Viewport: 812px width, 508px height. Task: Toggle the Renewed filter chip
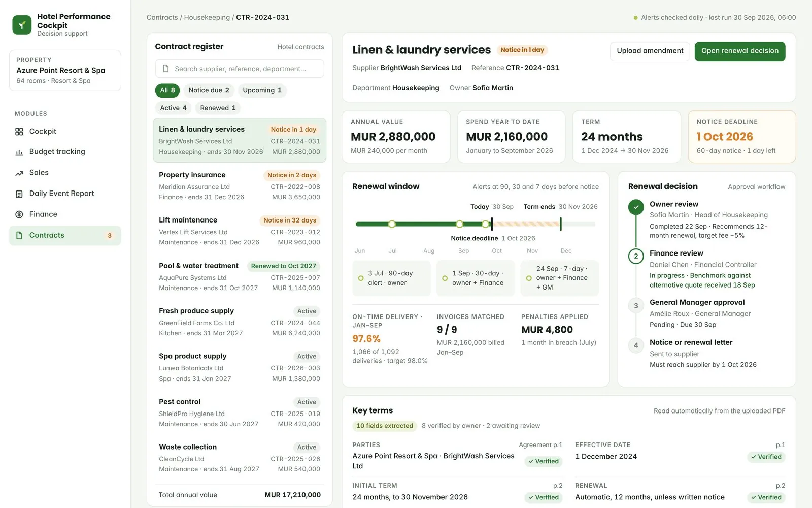[x=218, y=108]
